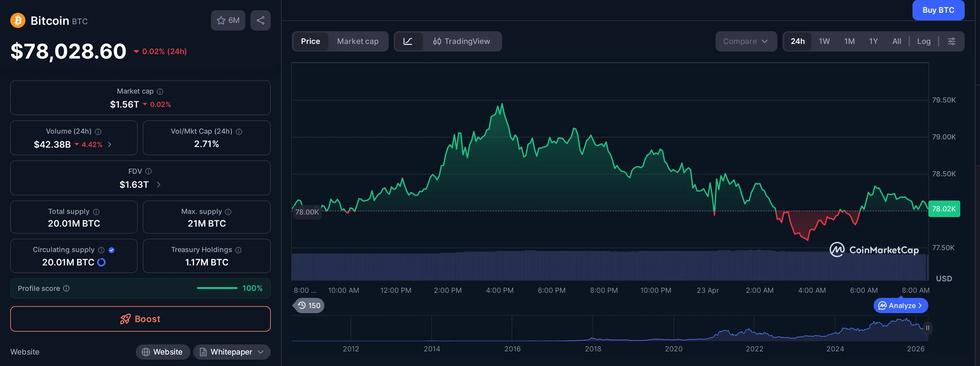Click the Max. supply info icon
Viewport: 980px width, 366px height.
228,212
